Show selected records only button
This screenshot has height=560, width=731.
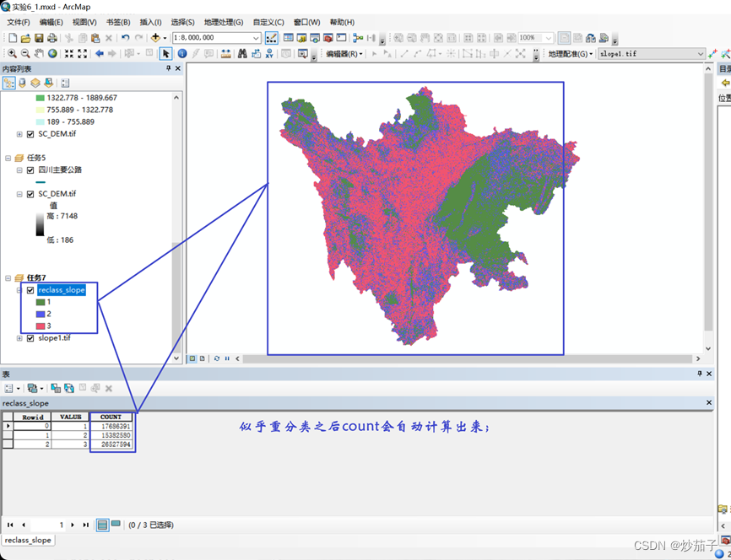coord(116,525)
